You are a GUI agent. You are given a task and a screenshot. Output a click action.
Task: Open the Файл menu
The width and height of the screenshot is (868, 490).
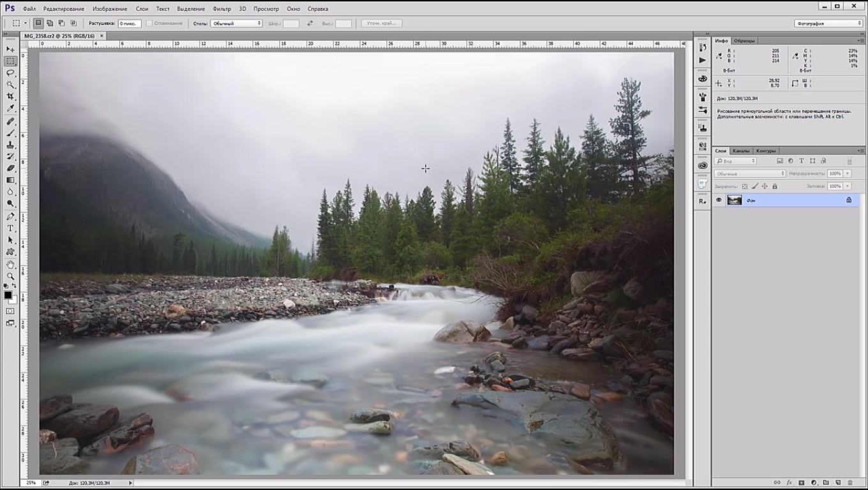(x=29, y=9)
